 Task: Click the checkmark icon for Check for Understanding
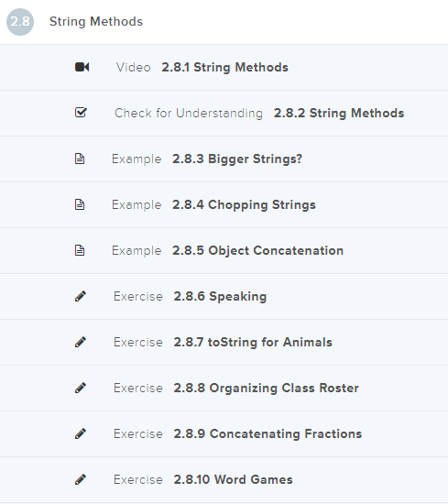(81, 113)
